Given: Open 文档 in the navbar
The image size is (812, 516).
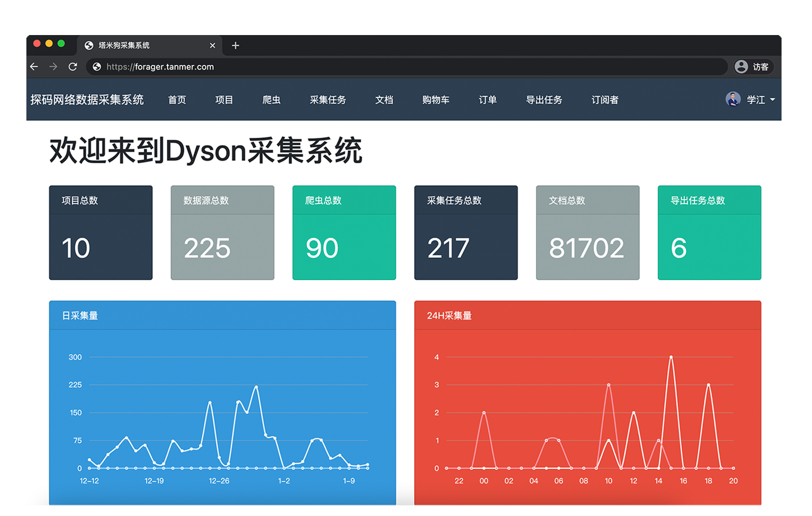Looking at the screenshot, I should coord(384,100).
